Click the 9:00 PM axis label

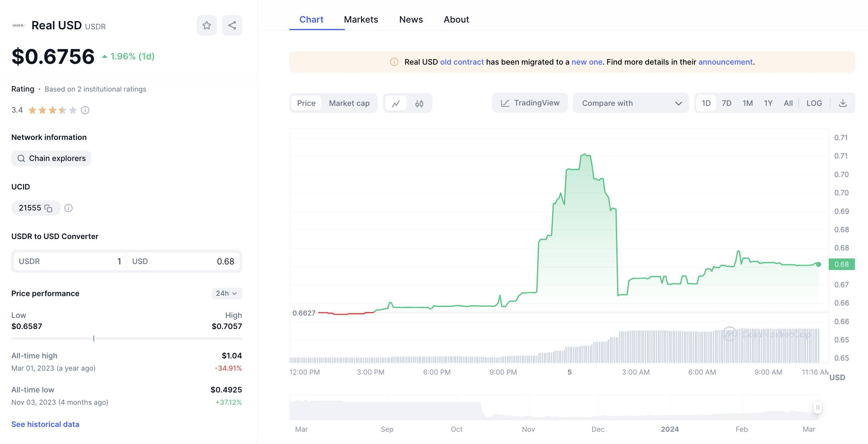point(503,372)
